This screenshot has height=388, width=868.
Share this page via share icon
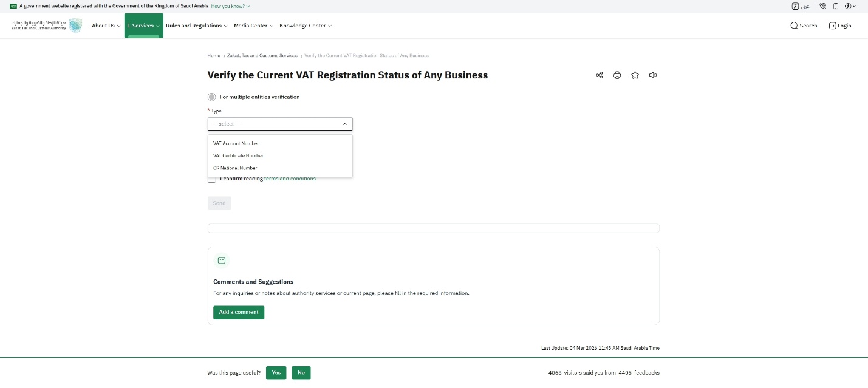coord(600,75)
